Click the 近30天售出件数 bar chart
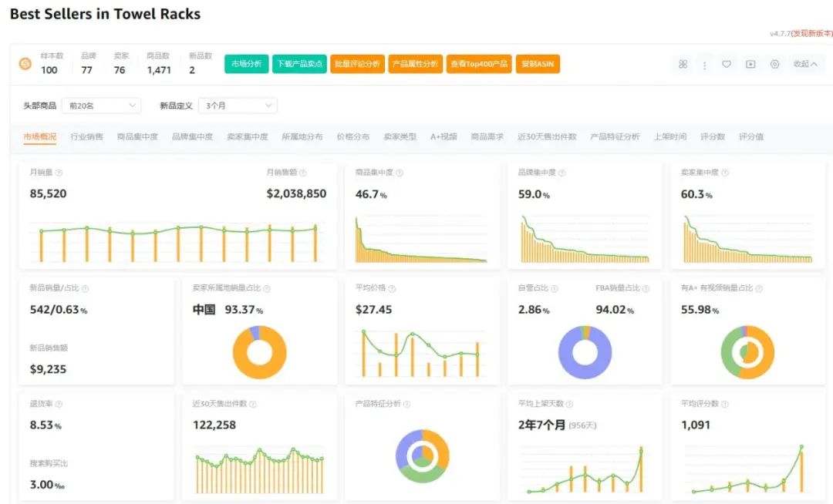833x504 pixels. 260,470
